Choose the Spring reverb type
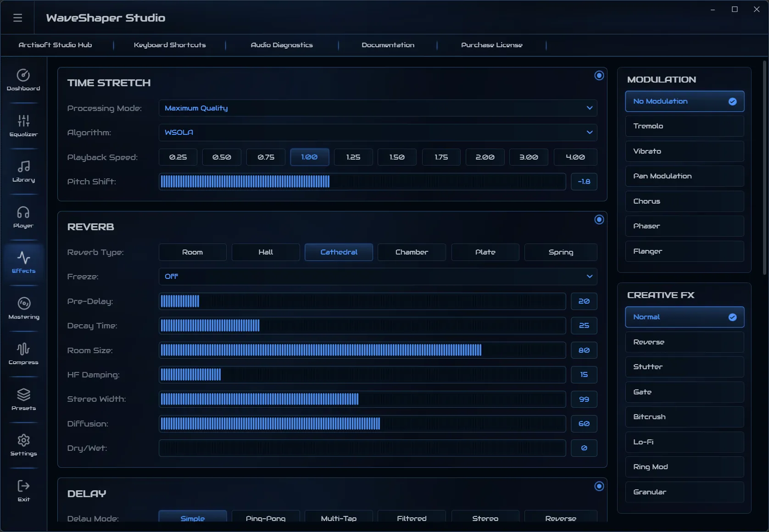The height and width of the screenshot is (532, 769). (561, 252)
